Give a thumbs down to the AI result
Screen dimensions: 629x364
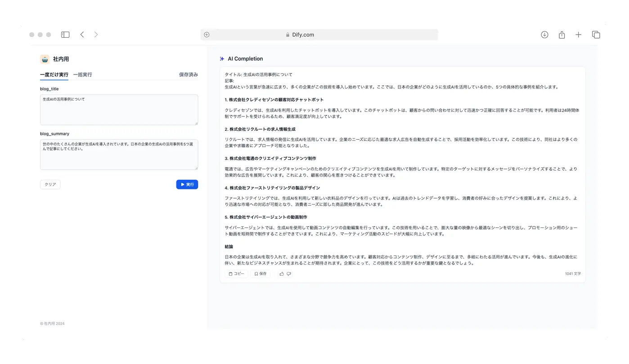(x=289, y=273)
